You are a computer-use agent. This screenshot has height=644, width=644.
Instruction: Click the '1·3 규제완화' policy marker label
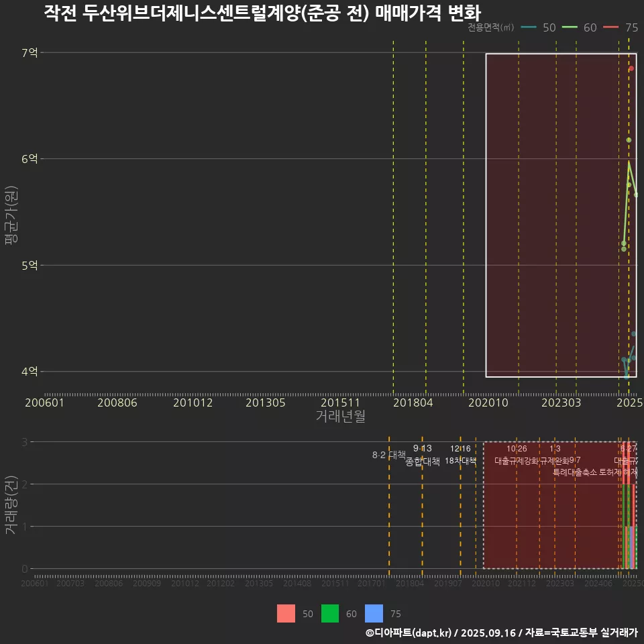coord(555,455)
